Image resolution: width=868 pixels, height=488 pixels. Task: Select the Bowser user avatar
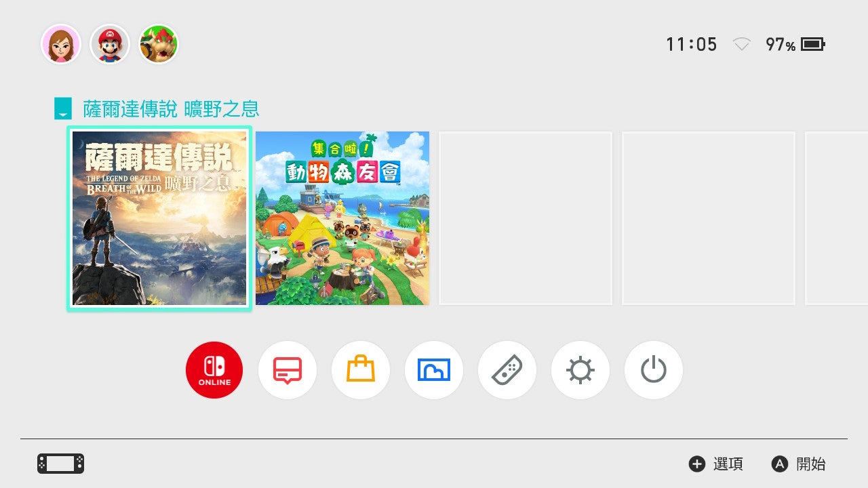coord(159,44)
